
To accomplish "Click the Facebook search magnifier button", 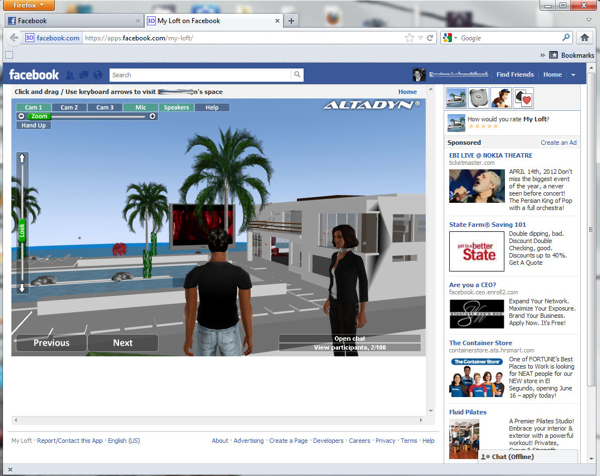I will pos(297,75).
